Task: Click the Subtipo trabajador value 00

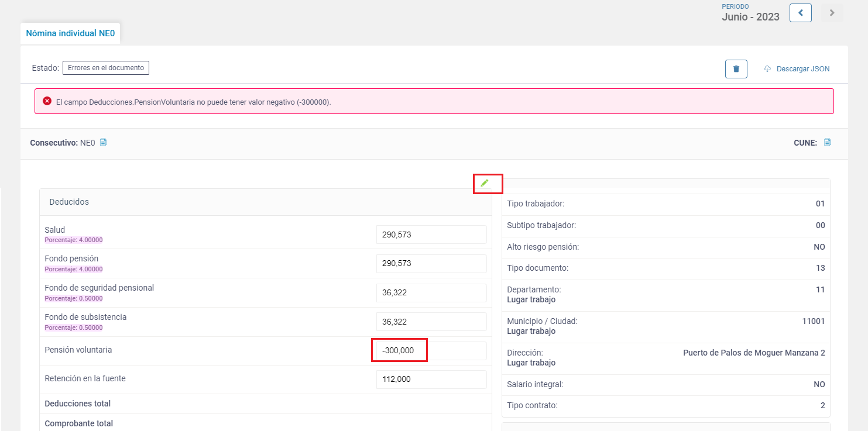Action: (820, 226)
